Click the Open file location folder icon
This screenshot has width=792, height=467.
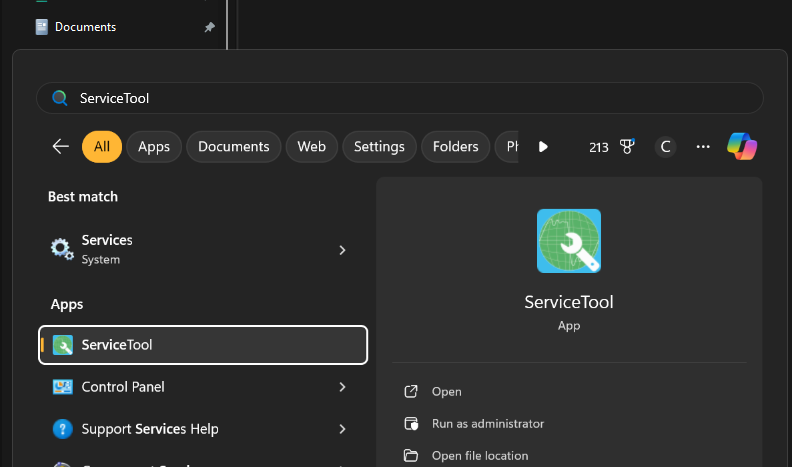click(x=411, y=455)
